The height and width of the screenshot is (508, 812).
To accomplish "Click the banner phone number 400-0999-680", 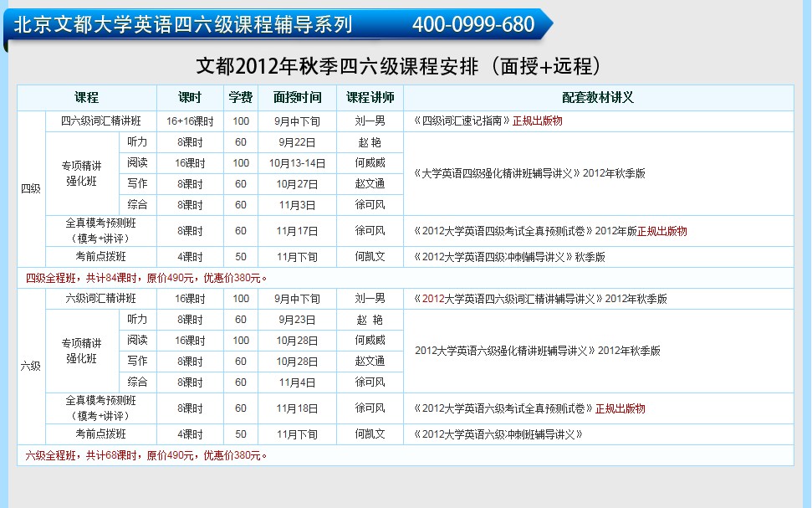I will click(473, 24).
